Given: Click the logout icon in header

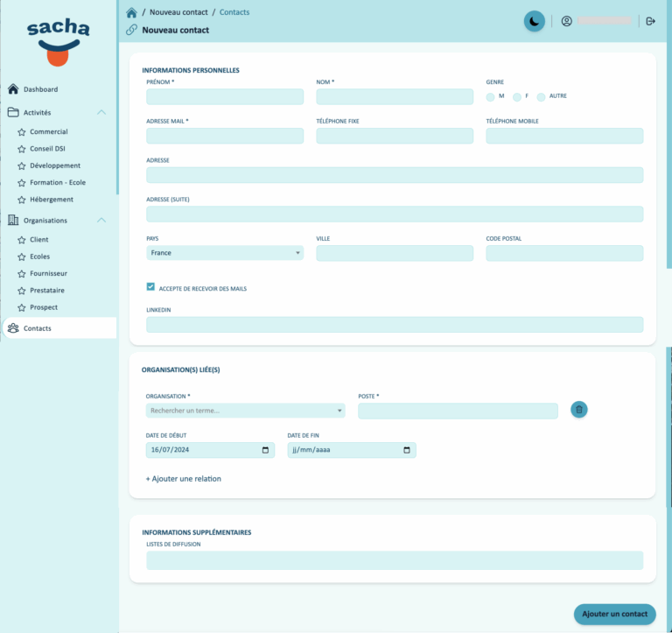Looking at the screenshot, I should [650, 21].
